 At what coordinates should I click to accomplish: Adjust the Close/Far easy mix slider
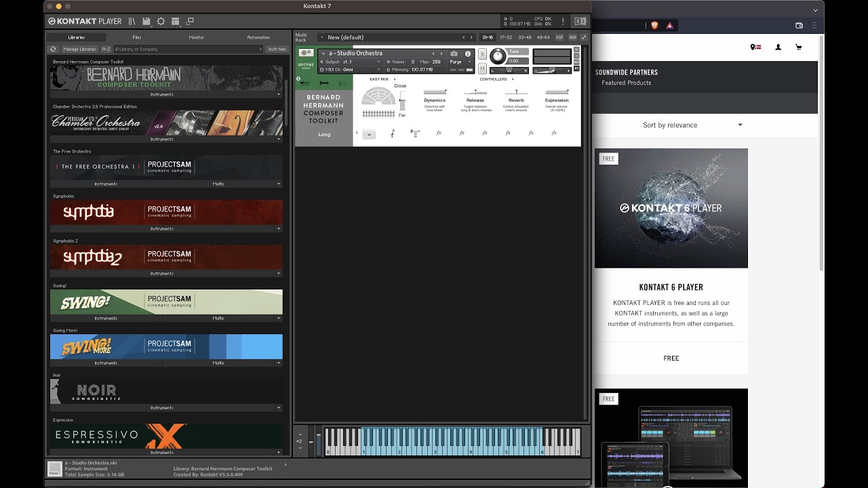click(402, 102)
